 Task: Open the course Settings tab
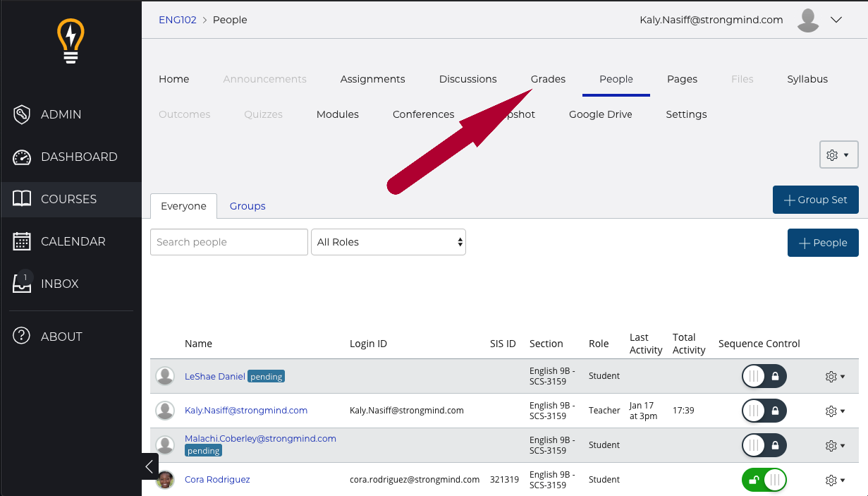coord(686,114)
